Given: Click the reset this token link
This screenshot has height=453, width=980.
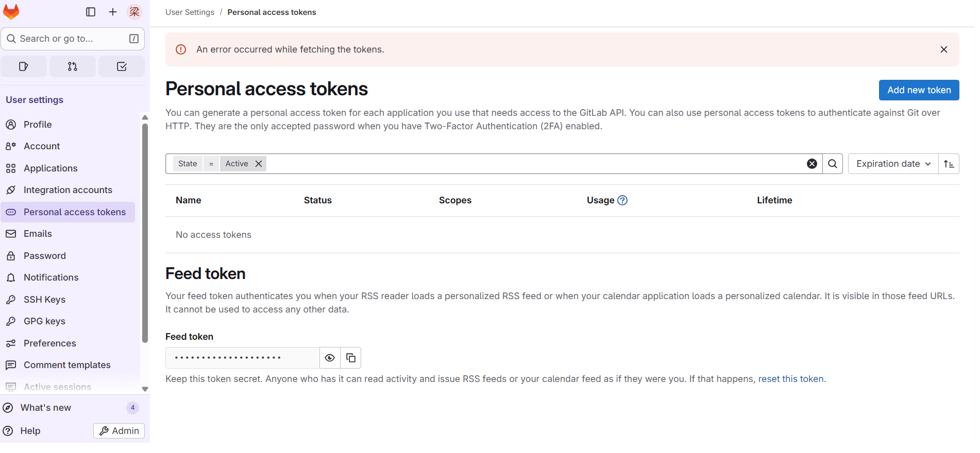Looking at the screenshot, I should tap(790, 379).
